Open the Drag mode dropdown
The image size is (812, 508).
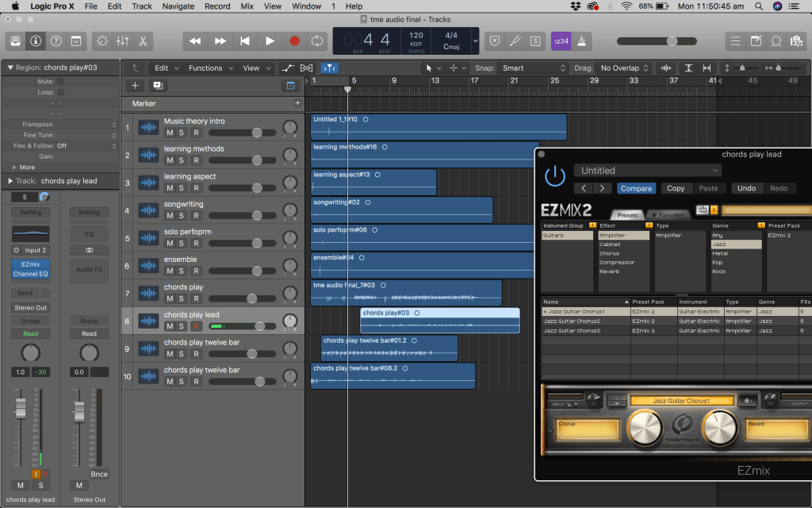pos(623,68)
